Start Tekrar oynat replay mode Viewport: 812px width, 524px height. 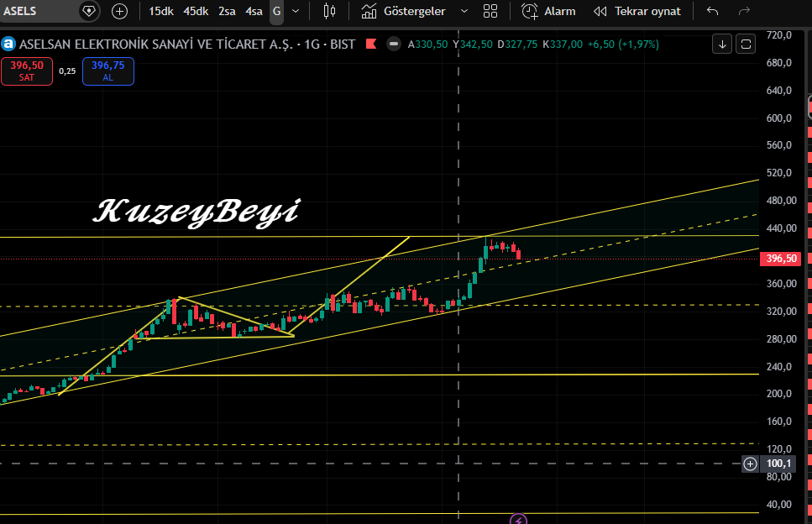637,11
